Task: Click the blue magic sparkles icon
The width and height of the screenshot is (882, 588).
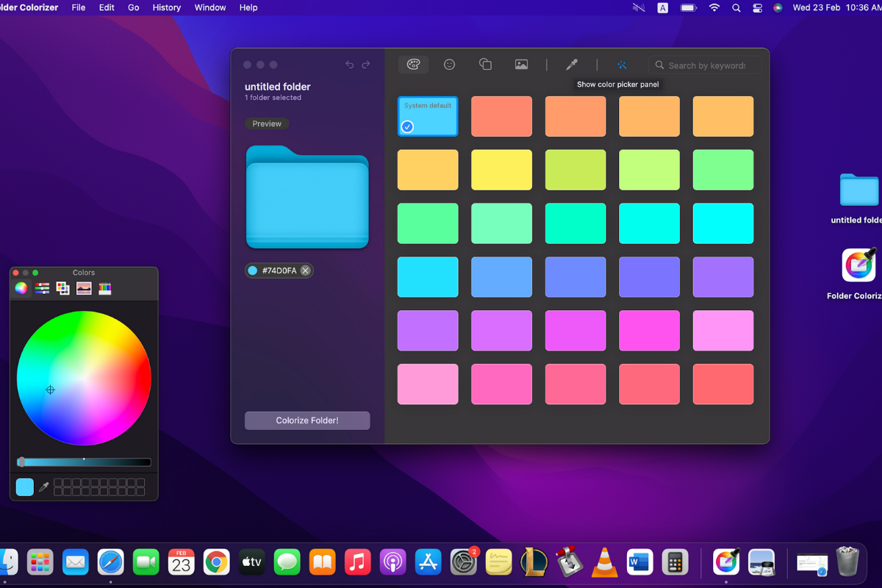Action: [622, 65]
